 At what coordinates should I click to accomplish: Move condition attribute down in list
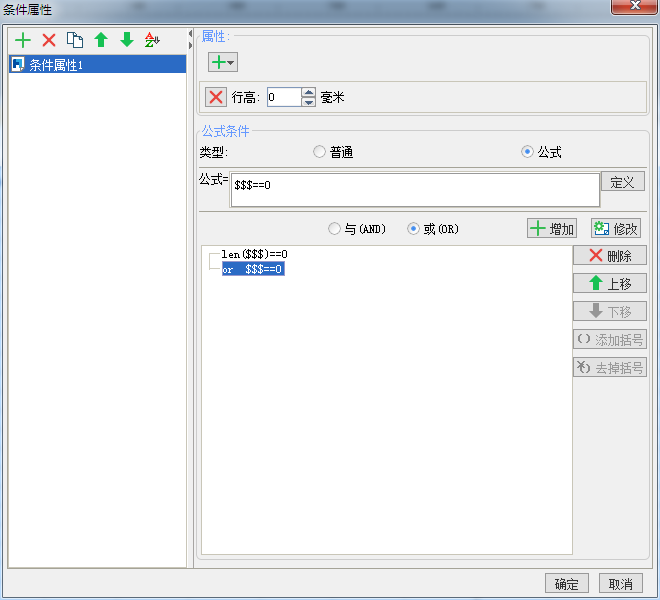(127, 40)
